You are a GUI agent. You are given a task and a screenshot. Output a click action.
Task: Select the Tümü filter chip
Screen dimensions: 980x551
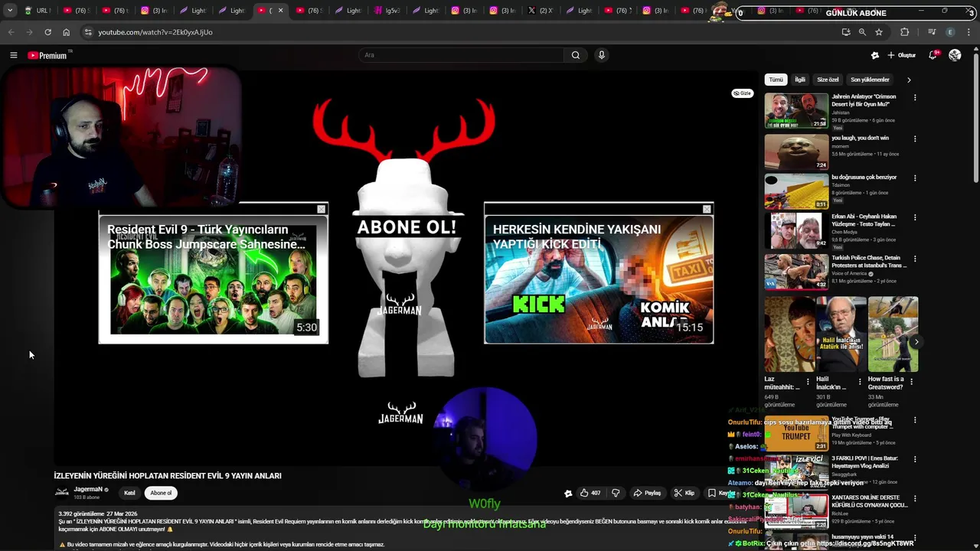776,80
